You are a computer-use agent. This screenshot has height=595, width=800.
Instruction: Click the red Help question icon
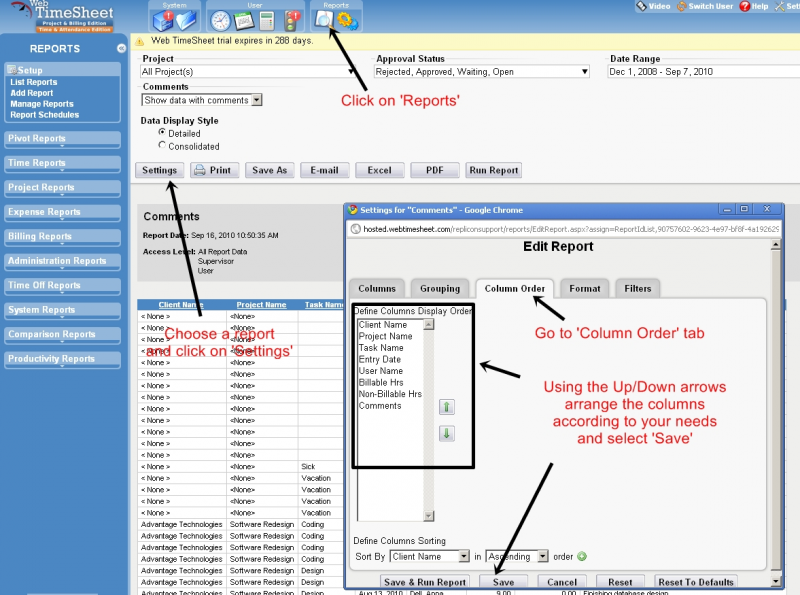(744, 6)
